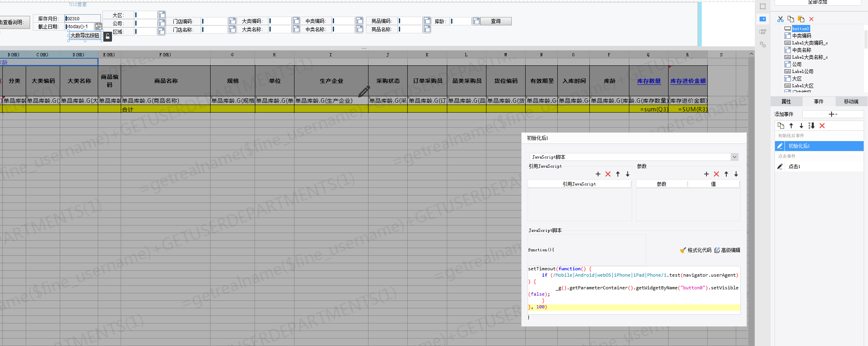Select Label大区 in the widget tree
This screenshot has height=346, width=868.
[x=803, y=86]
